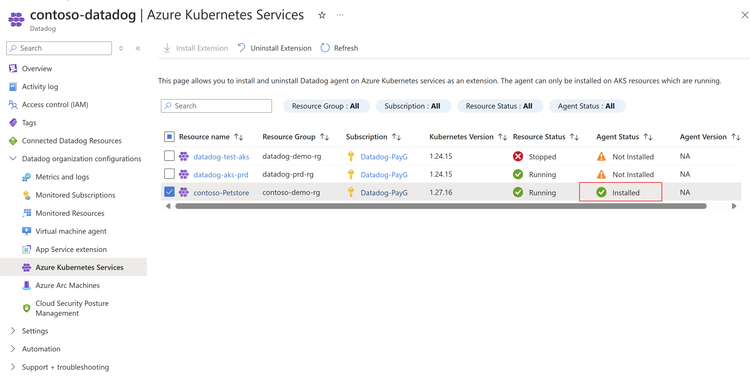Open the Resource Group : All filter
750x376 pixels.
tap(326, 106)
